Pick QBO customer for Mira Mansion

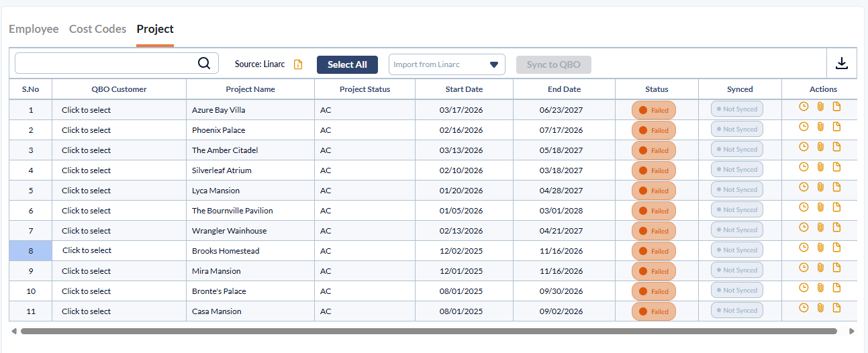point(87,271)
